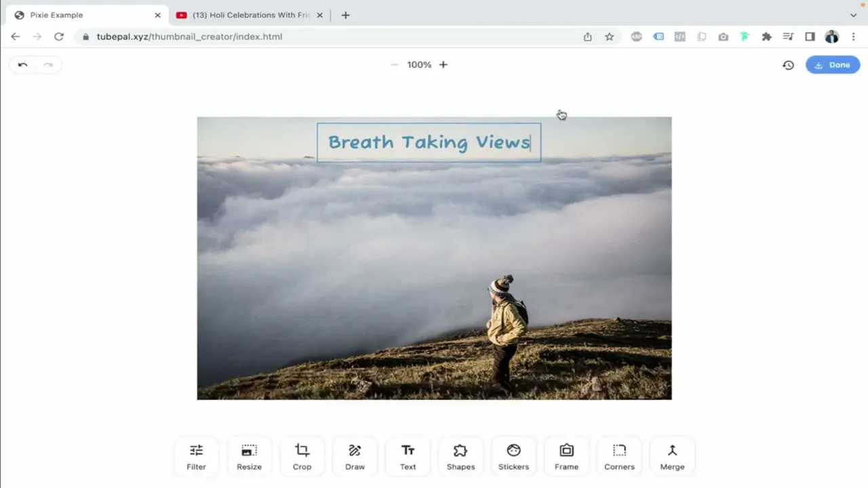Click the lock icon in address bar
The image size is (868, 488).
pyautogui.click(x=85, y=37)
